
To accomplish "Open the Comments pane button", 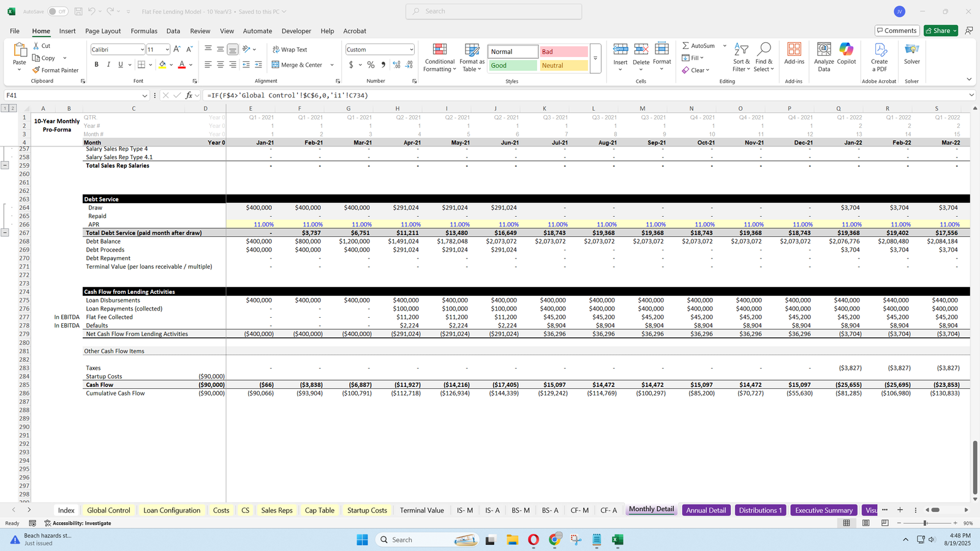I will pos(896,31).
